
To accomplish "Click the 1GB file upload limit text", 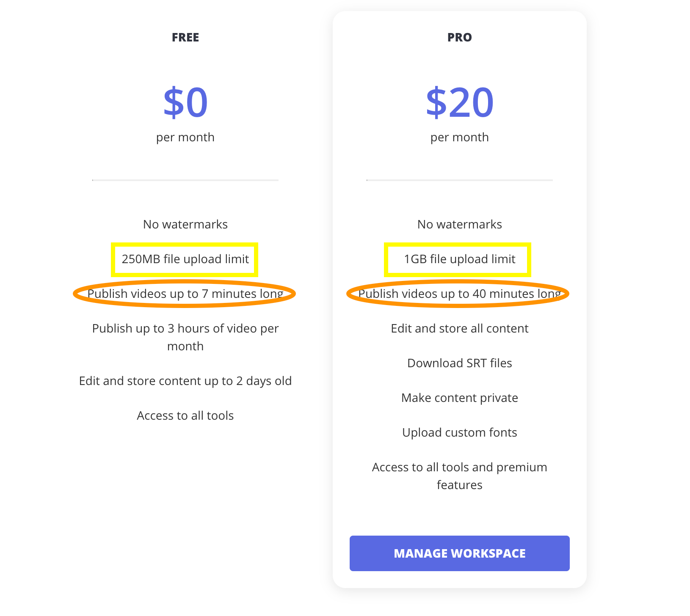I will tap(459, 259).
